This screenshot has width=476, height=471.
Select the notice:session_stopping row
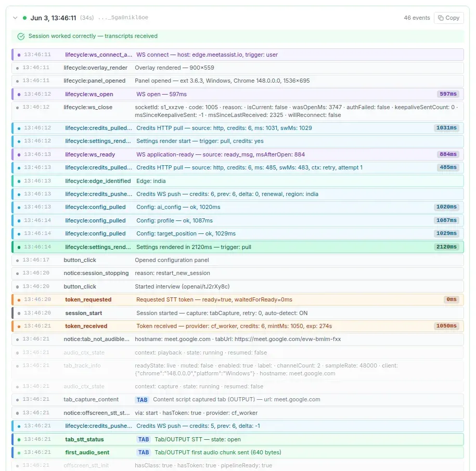[238, 273]
